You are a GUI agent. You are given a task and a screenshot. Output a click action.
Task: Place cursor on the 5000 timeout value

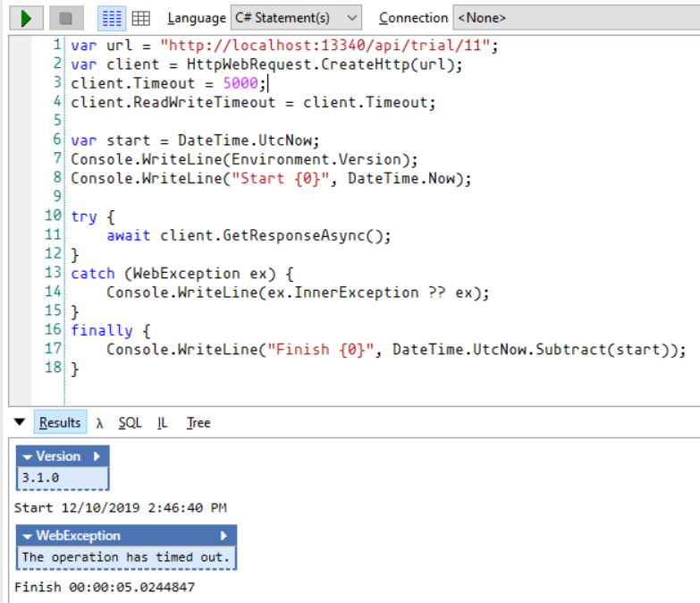[x=240, y=83]
